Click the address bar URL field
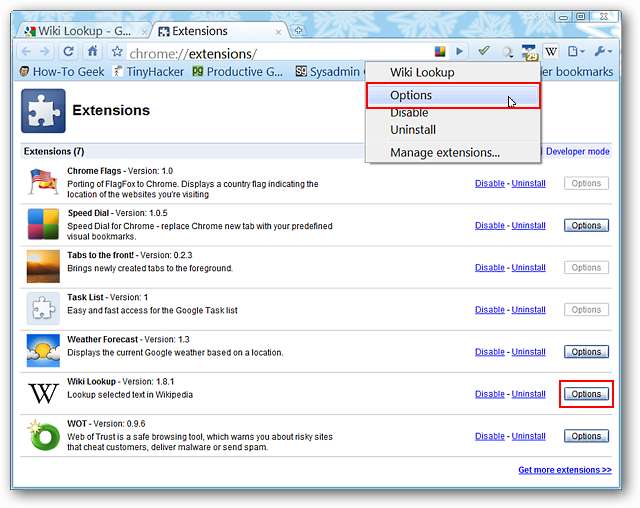This screenshot has width=640, height=508. (280, 52)
